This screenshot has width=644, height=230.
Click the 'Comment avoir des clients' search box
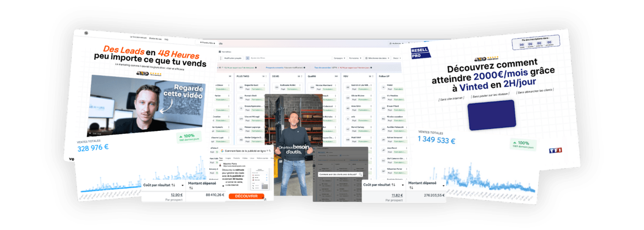pyautogui.click(x=341, y=175)
